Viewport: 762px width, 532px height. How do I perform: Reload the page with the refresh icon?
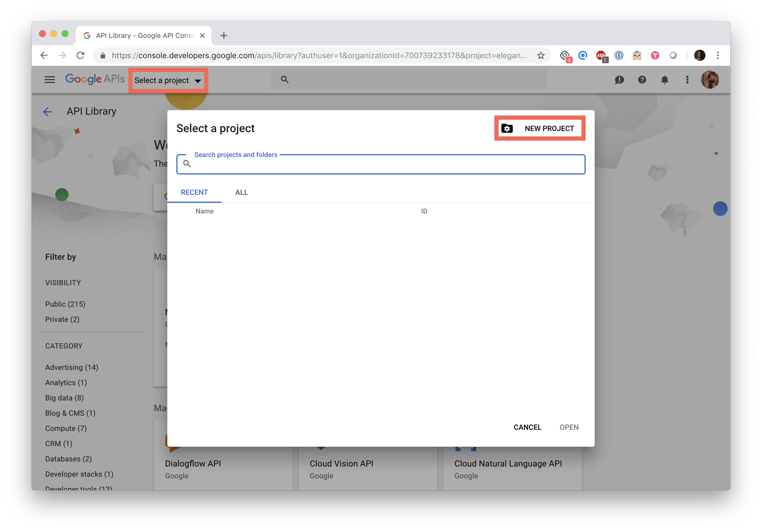click(80, 55)
